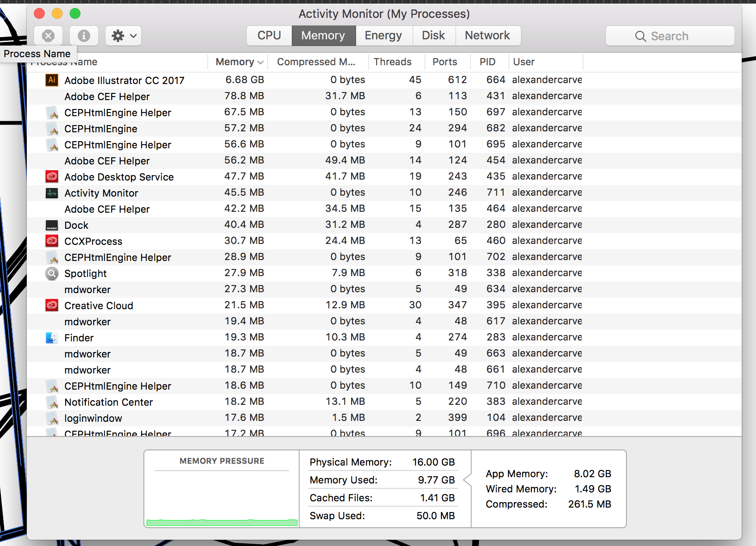Screen dimensions: 756x546
Task: Click the Creative Cloud icon
Action: (52, 305)
